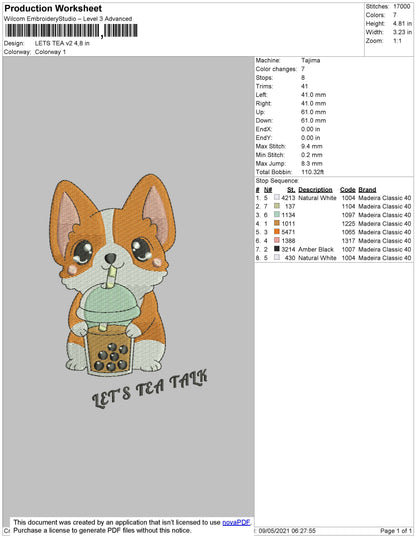The height and width of the screenshot is (538, 416).
Task: Select the Natural White swatch in row 8
Action: coord(277,258)
